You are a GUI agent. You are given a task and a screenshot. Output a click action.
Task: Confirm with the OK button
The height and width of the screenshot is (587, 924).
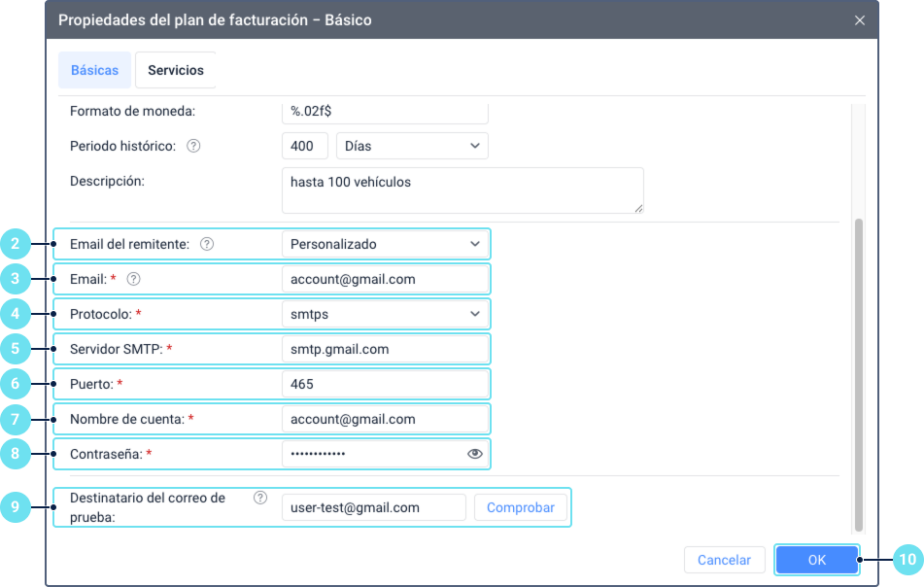click(x=816, y=560)
